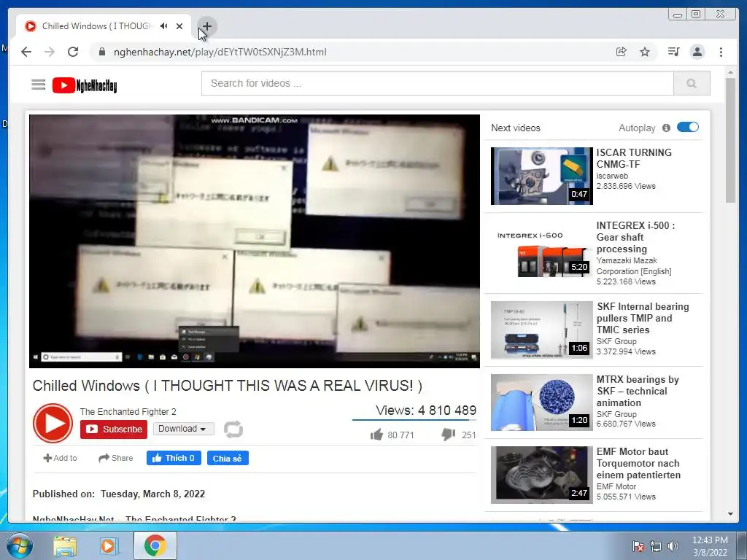Screen dimensions: 747x560
Task: Click the page scrollbar up arrow
Action: (731, 72)
